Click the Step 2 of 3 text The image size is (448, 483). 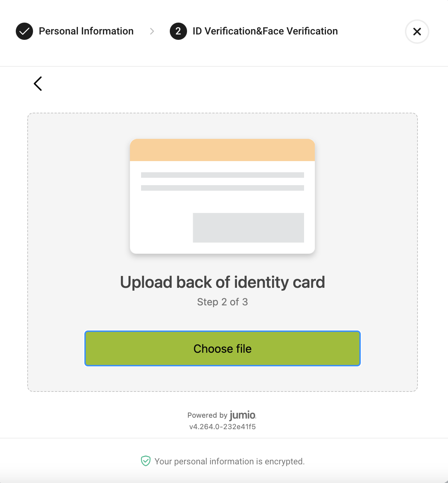tap(222, 302)
